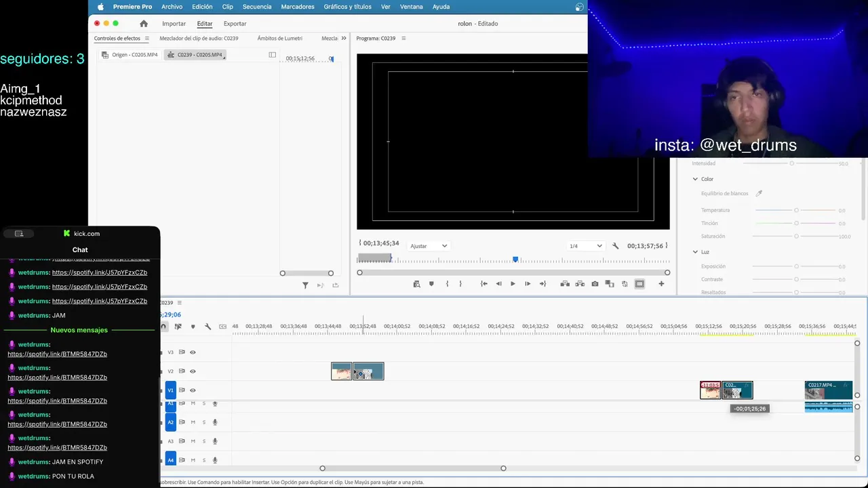The image size is (868, 488).
Task: Toggle V1 track targeting button
Action: [171, 390]
